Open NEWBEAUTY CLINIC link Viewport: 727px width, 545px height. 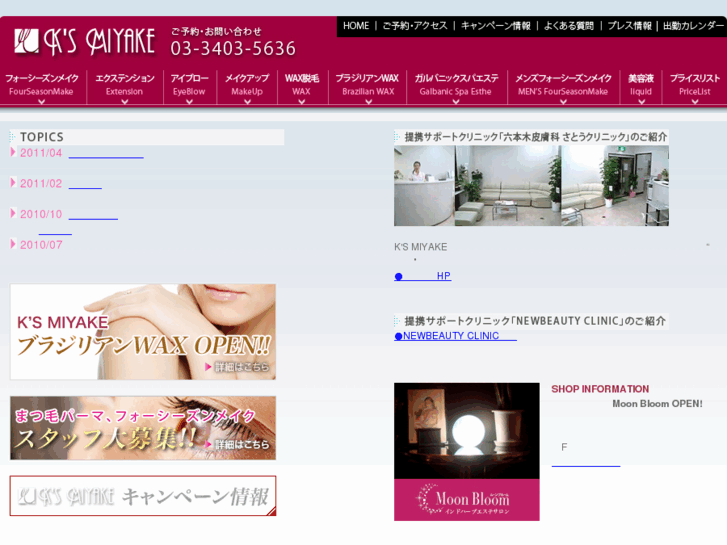coord(455,336)
